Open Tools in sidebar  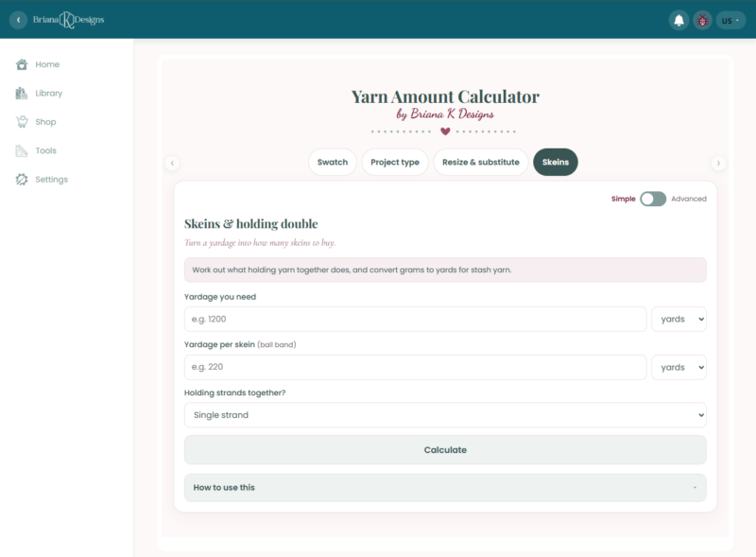point(45,150)
